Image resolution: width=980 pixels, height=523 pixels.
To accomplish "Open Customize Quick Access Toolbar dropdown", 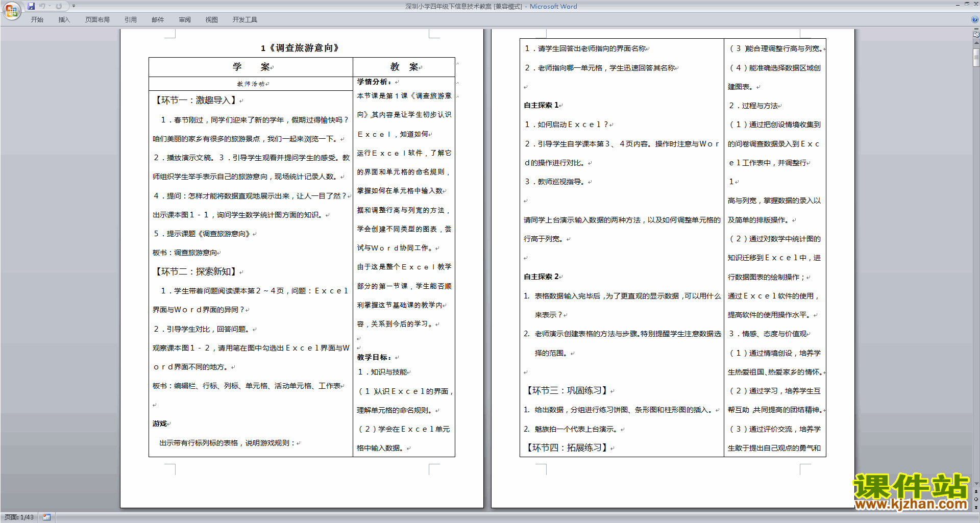I will (73, 6).
